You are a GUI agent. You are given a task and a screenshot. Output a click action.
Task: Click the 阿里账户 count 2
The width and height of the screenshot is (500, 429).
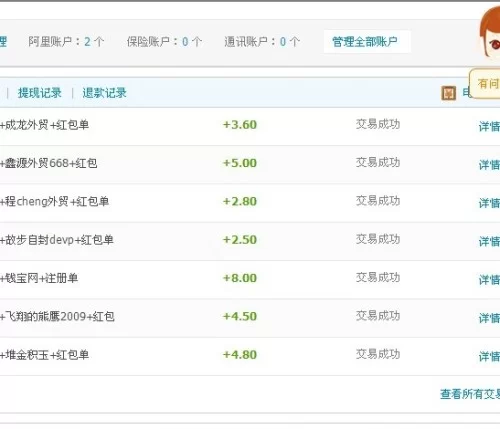[x=87, y=42]
